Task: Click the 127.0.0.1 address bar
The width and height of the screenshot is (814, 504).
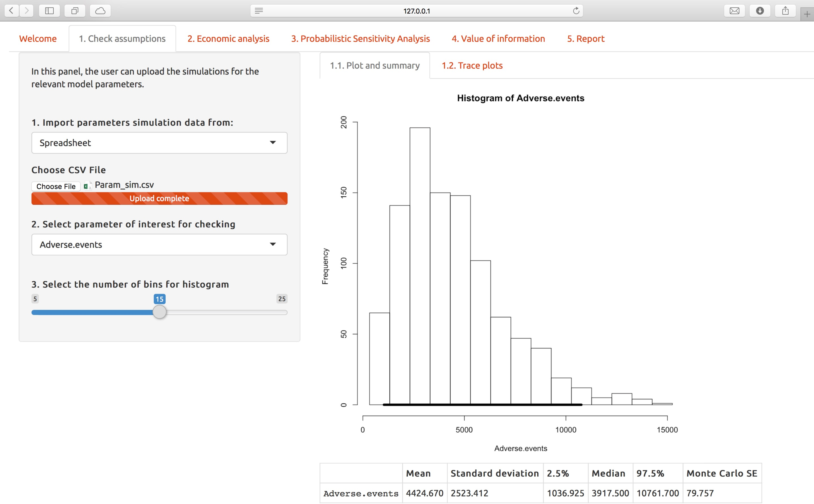Action: 416,11
